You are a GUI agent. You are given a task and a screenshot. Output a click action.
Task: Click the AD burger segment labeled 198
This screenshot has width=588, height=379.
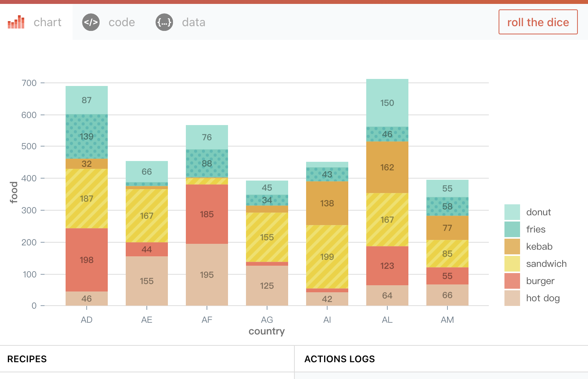pyautogui.click(x=87, y=260)
